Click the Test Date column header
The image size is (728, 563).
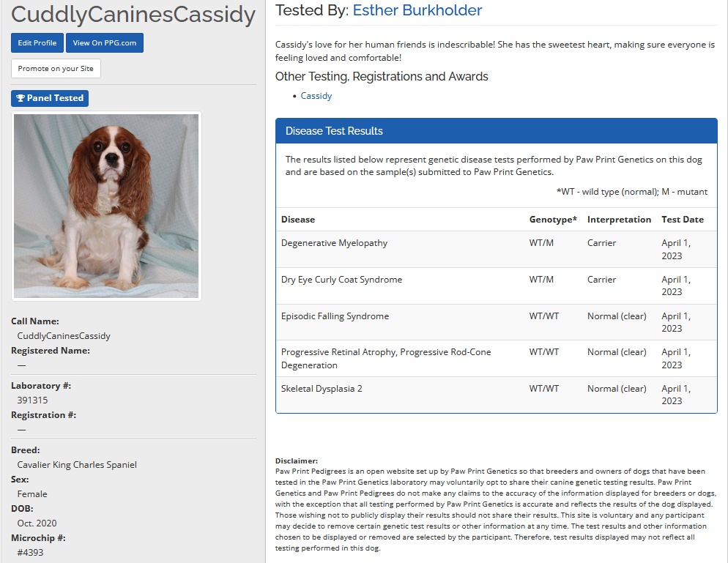(x=682, y=220)
